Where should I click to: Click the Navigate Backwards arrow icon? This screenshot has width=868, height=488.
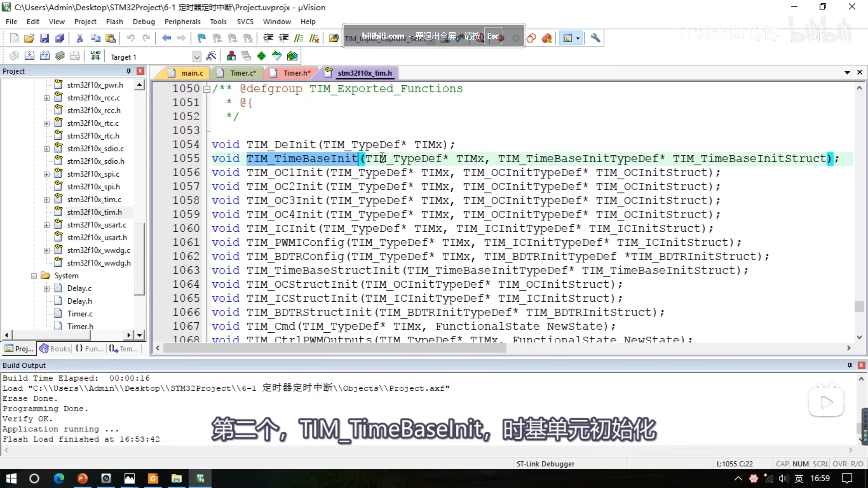click(166, 38)
